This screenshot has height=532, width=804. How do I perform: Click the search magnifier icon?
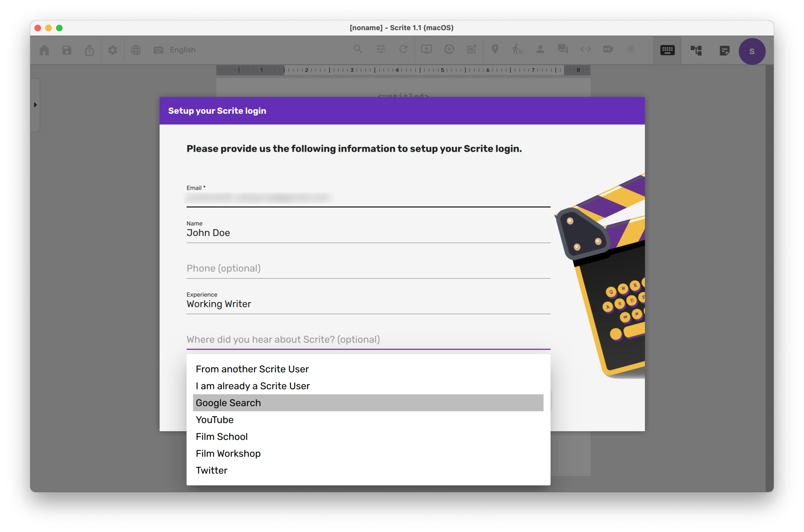pos(358,49)
